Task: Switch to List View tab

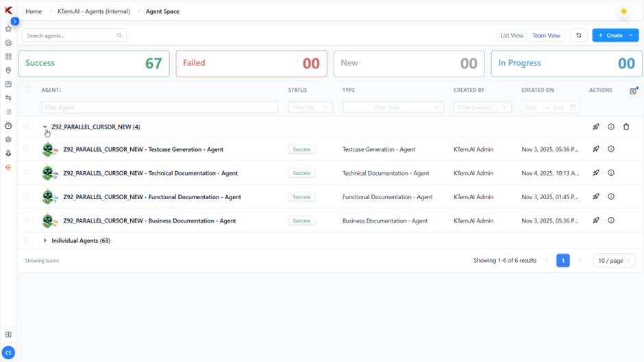Action: coord(512,36)
